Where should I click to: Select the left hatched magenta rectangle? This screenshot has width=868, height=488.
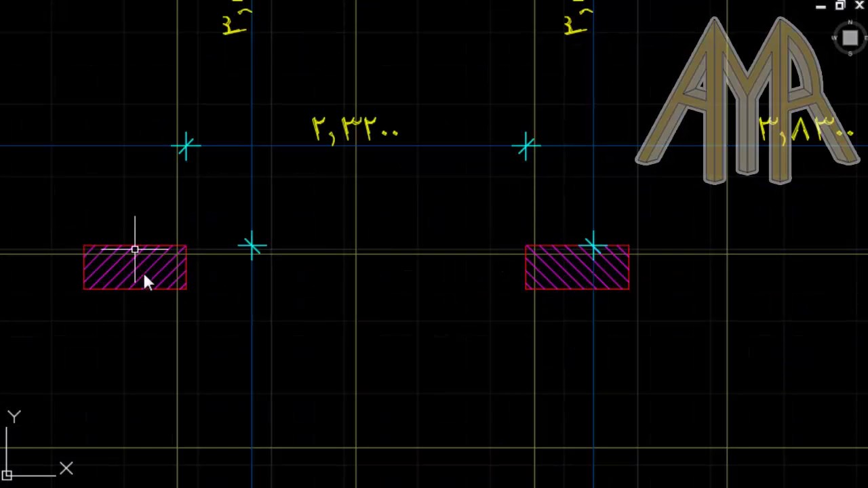[135, 268]
